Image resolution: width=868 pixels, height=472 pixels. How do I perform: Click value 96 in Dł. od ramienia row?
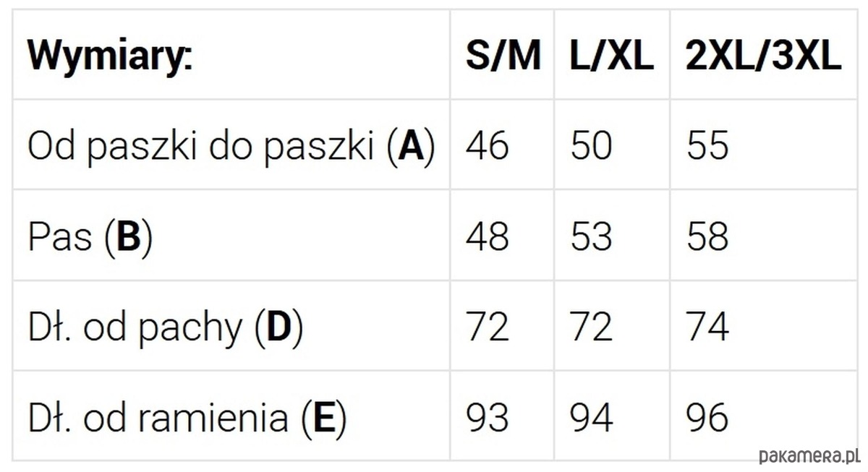[707, 418]
